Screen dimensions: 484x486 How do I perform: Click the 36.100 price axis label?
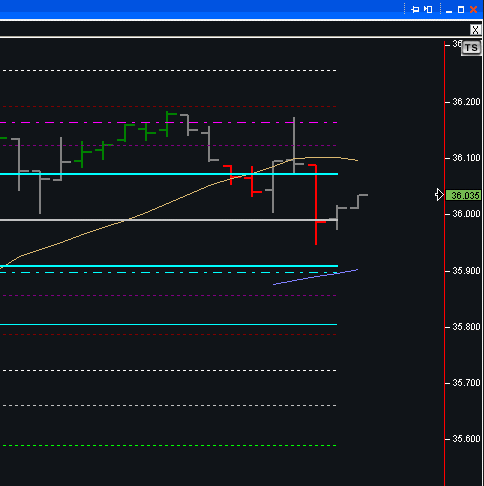466,158
